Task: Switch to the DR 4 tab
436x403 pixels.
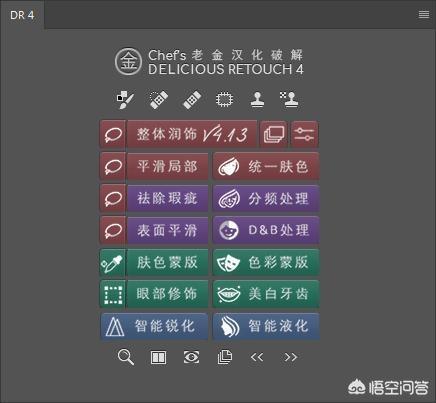Action: pos(22,15)
